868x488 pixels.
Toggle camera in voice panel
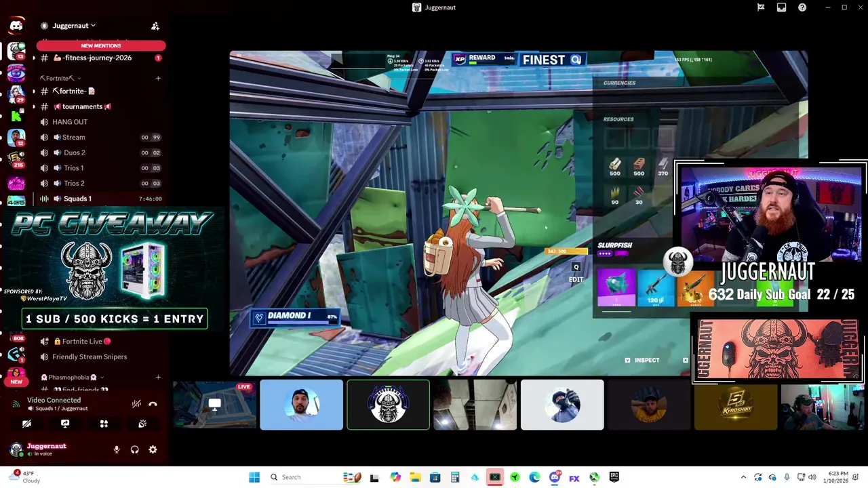click(26, 424)
